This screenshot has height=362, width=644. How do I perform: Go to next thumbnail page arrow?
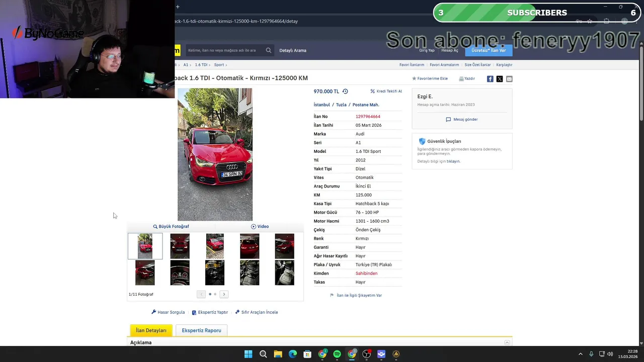point(224,294)
